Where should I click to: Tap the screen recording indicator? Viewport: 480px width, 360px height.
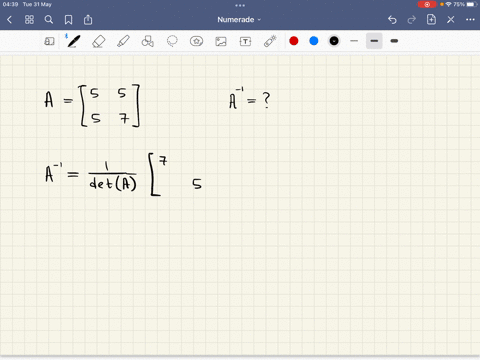coord(427,4)
